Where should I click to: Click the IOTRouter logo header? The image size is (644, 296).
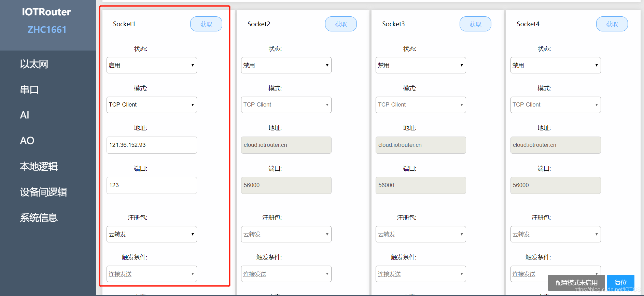point(46,12)
